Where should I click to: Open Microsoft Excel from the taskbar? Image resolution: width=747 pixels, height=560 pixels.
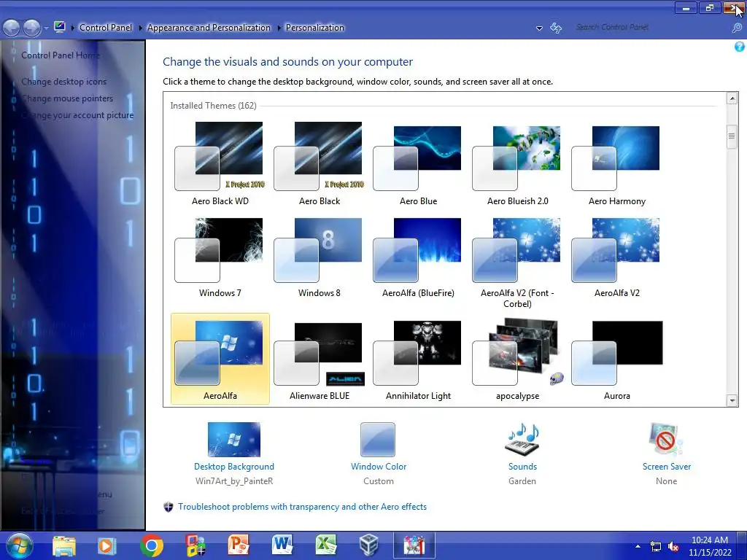(326, 545)
